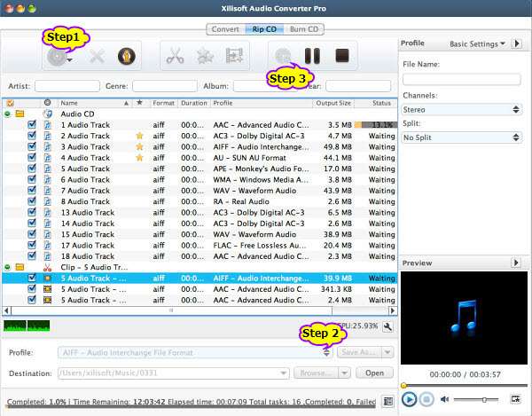Click the Save As... button

(359, 352)
